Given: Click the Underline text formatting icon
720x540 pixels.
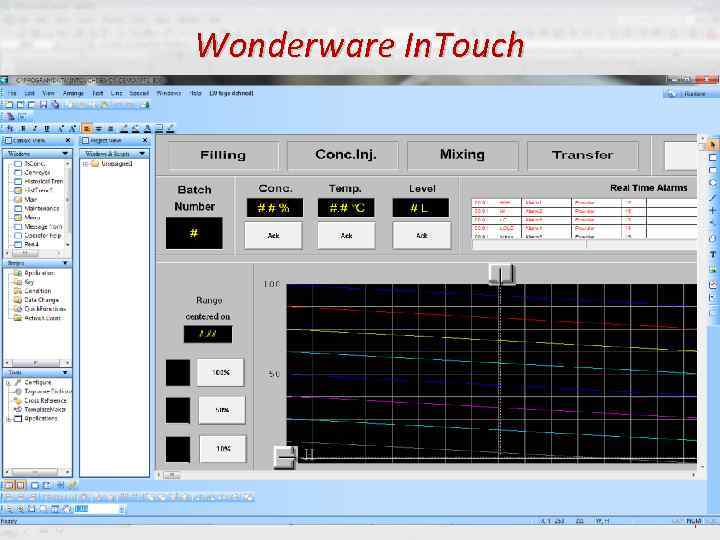Looking at the screenshot, I should click(46, 129).
